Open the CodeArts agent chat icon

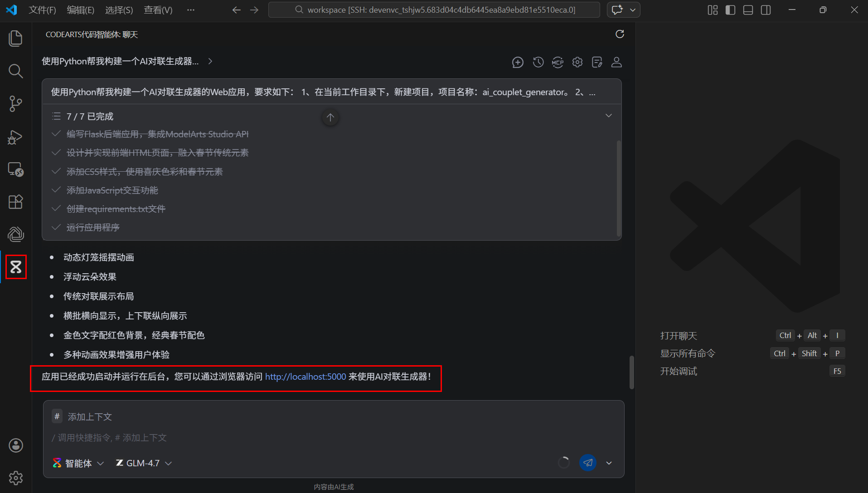[16, 267]
